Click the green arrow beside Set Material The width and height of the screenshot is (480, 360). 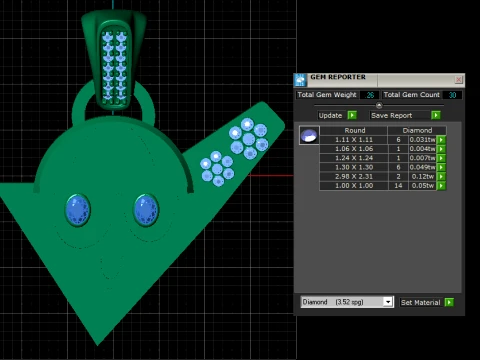tap(449, 302)
